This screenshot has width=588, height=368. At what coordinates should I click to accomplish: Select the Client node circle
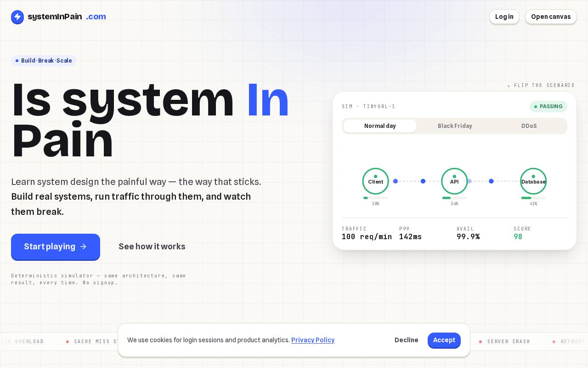[376, 181]
